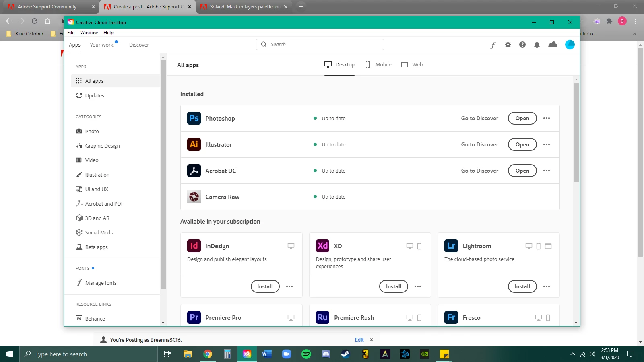Go to Discover for Illustrator
Screen dimensions: 644x362
pyautogui.click(x=480, y=144)
